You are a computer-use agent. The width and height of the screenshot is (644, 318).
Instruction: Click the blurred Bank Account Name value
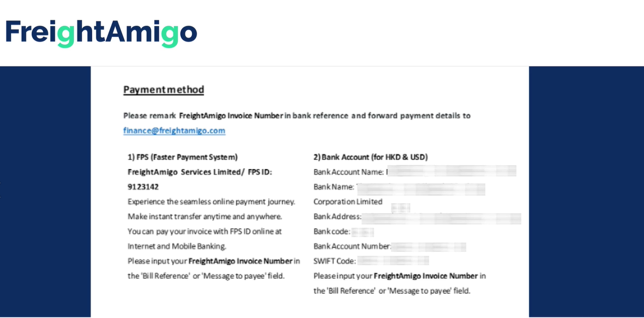(451, 172)
